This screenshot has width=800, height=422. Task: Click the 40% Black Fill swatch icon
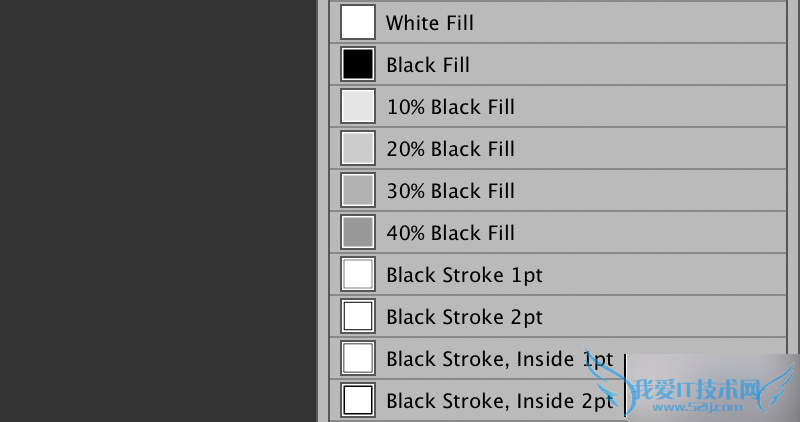[x=358, y=232]
